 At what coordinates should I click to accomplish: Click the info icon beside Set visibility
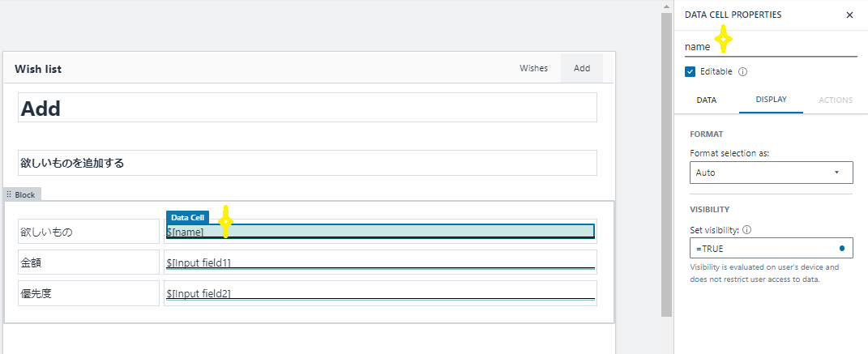tap(746, 229)
